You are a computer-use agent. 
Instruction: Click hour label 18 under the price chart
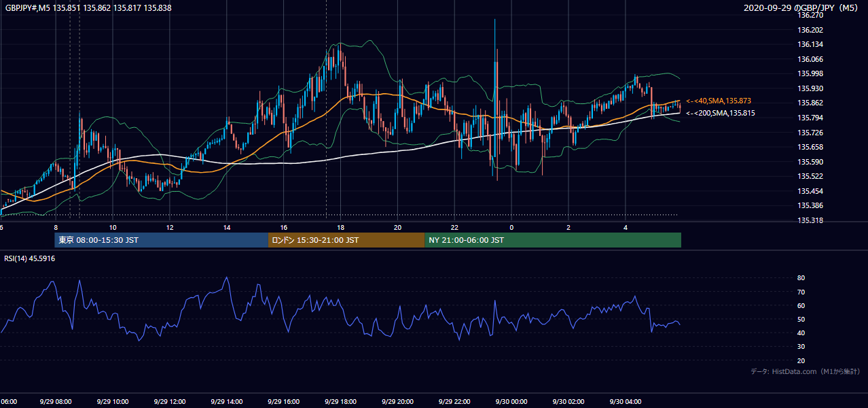point(341,227)
